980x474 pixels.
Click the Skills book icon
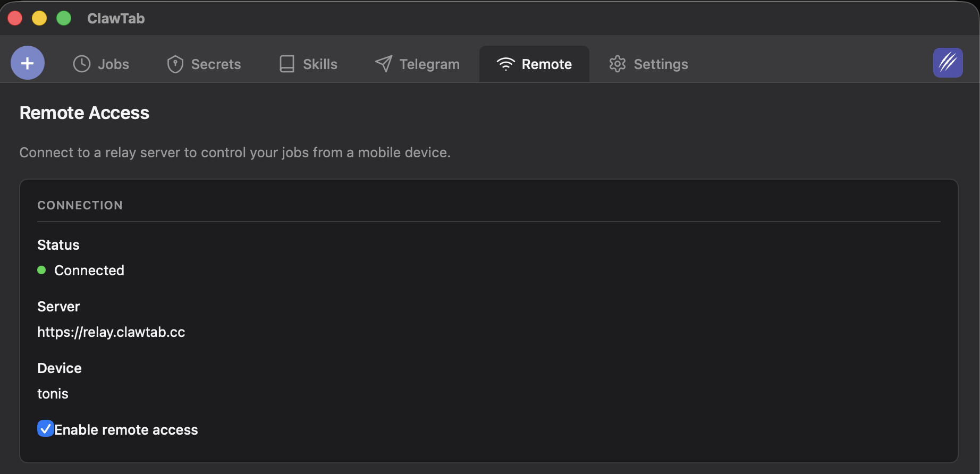pyautogui.click(x=287, y=64)
